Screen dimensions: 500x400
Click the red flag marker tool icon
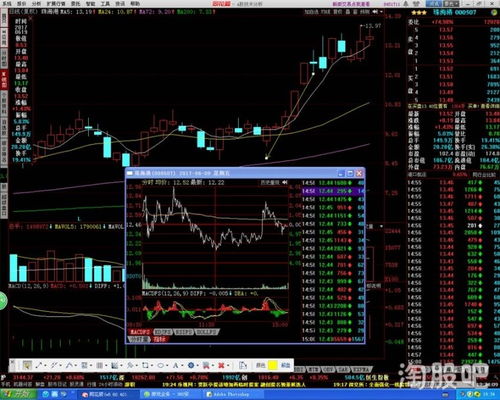(206, 365)
